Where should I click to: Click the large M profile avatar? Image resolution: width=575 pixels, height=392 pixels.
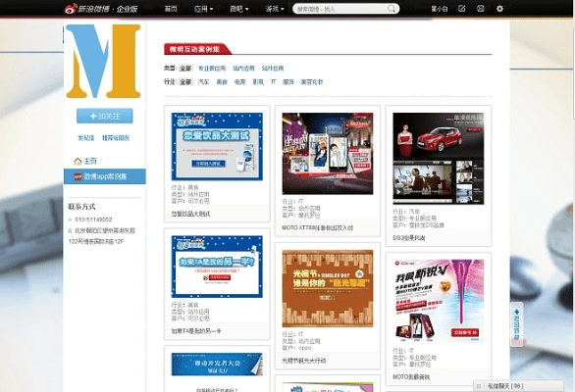tap(103, 61)
